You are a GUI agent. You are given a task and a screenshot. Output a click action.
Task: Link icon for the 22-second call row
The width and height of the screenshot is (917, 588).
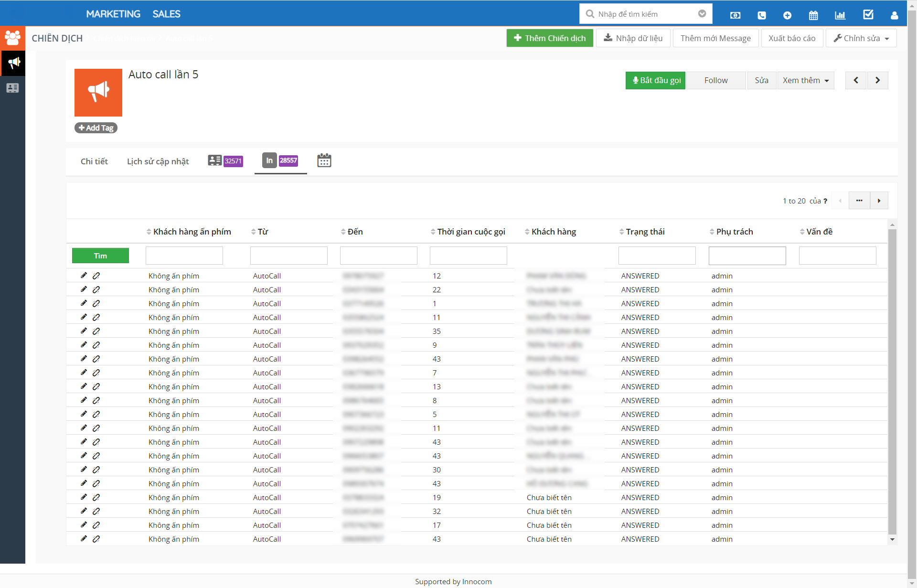click(x=96, y=289)
